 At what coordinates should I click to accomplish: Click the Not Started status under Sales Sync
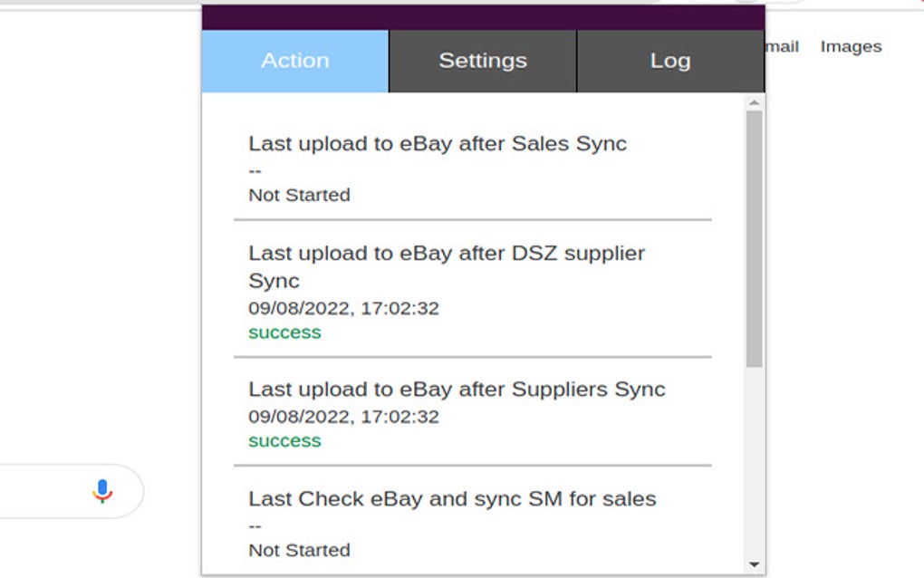click(299, 195)
